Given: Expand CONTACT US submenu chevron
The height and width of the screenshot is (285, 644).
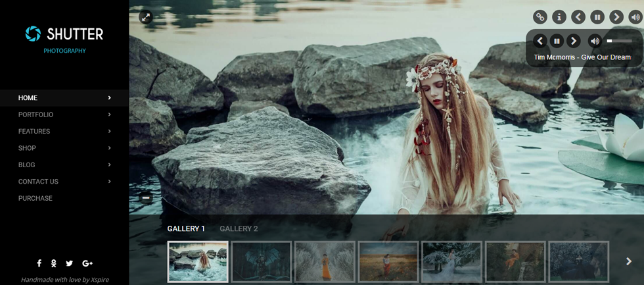Looking at the screenshot, I should coord(109,182).
